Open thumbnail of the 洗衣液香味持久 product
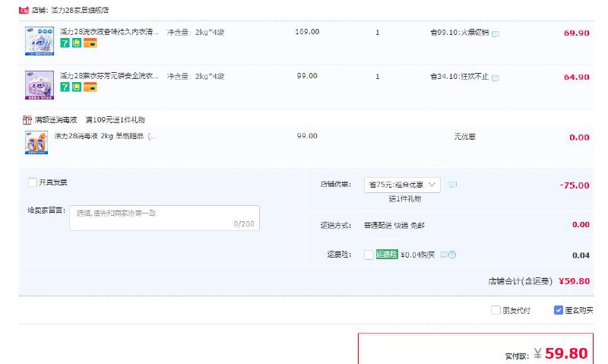608x364 pixels. tap(40, 41)
